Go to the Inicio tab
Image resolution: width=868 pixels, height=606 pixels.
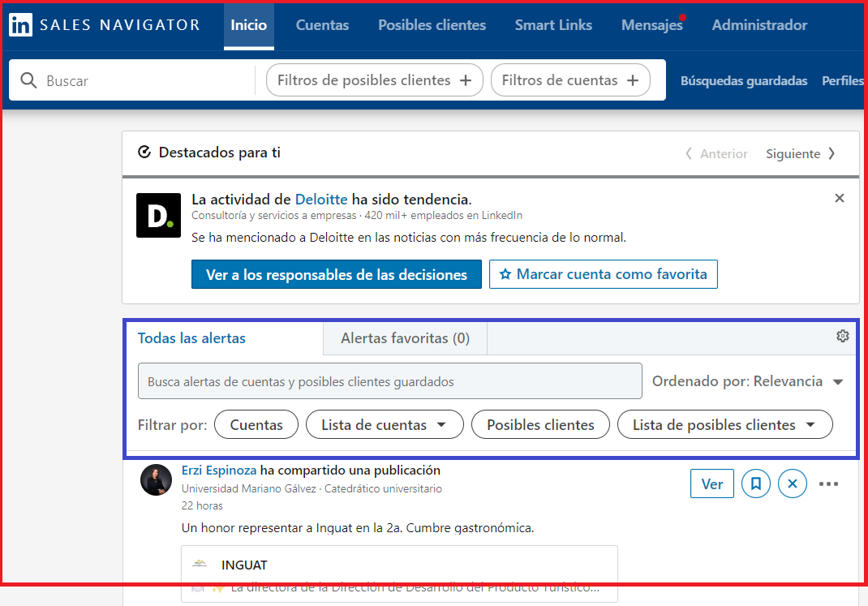248,25
